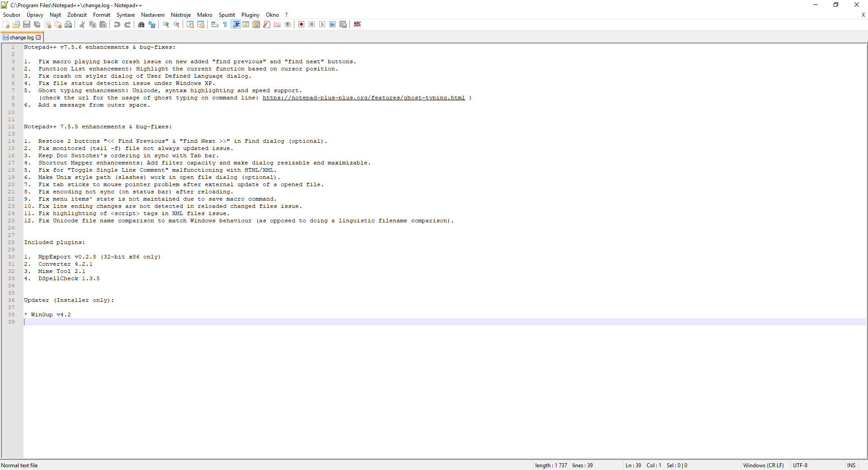Open the Úpravy menu

click(35, 15)
